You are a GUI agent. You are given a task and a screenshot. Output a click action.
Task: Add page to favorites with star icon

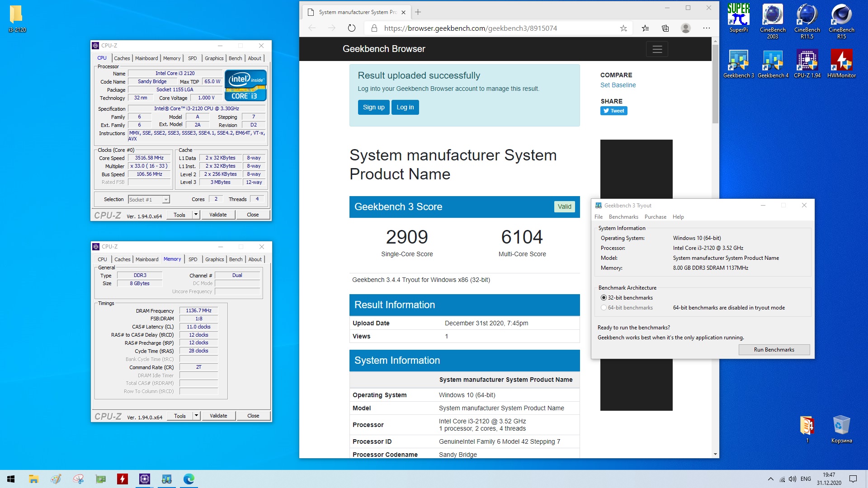point(623,28)
